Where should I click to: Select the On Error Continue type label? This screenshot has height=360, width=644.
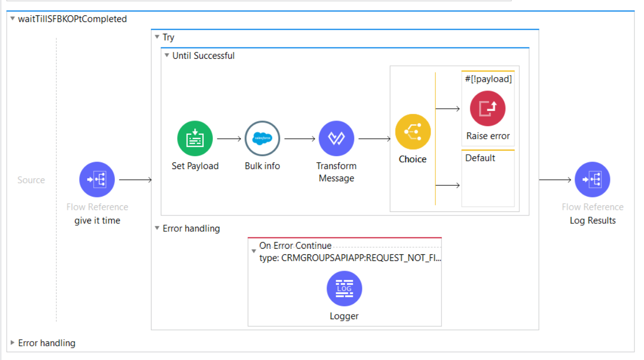(350, 258)
